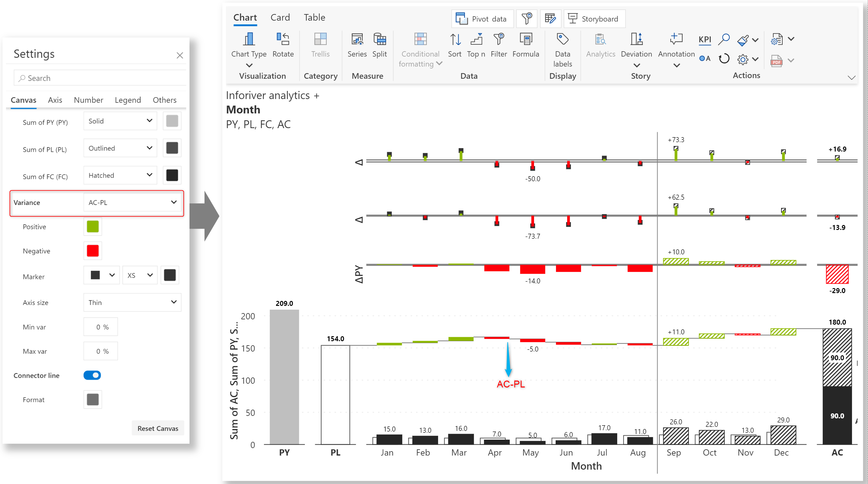
Task: Click the Analytics icon
Action: [600, 39]
